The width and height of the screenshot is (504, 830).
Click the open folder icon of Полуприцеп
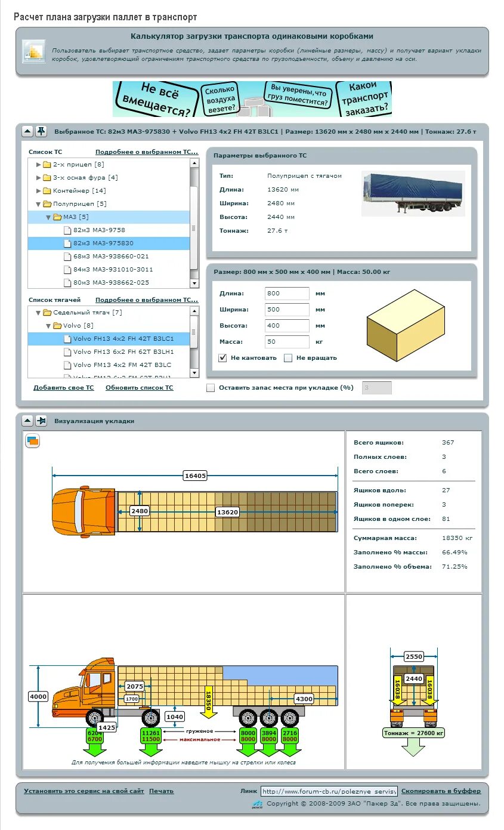pos(47,204)
